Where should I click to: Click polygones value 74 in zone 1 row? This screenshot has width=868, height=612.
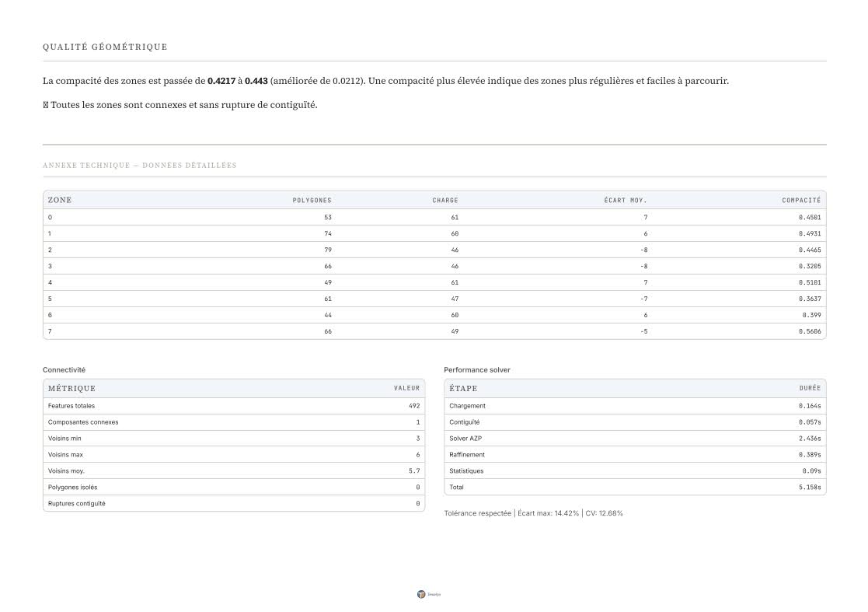point(328,234)
